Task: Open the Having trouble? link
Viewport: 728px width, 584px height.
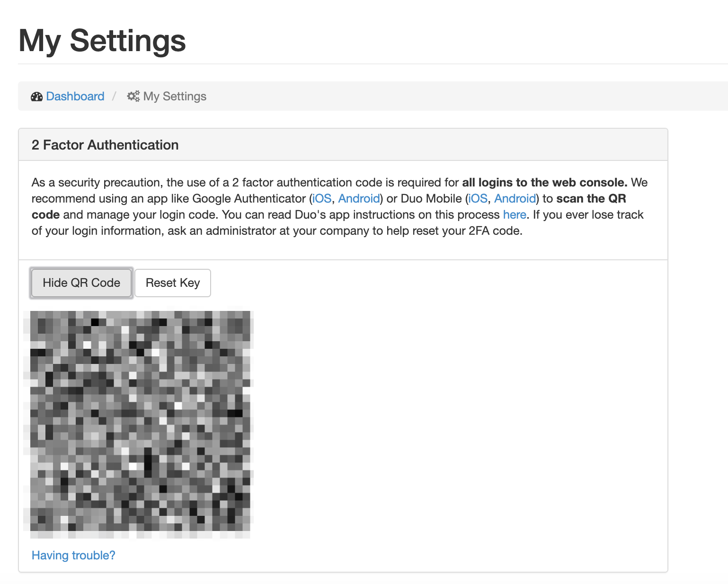Action: click(x=73, y=555)
